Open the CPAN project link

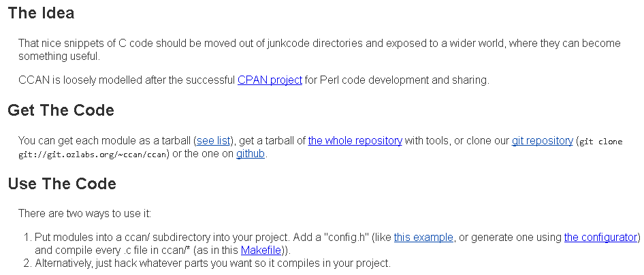pos(270,80)
